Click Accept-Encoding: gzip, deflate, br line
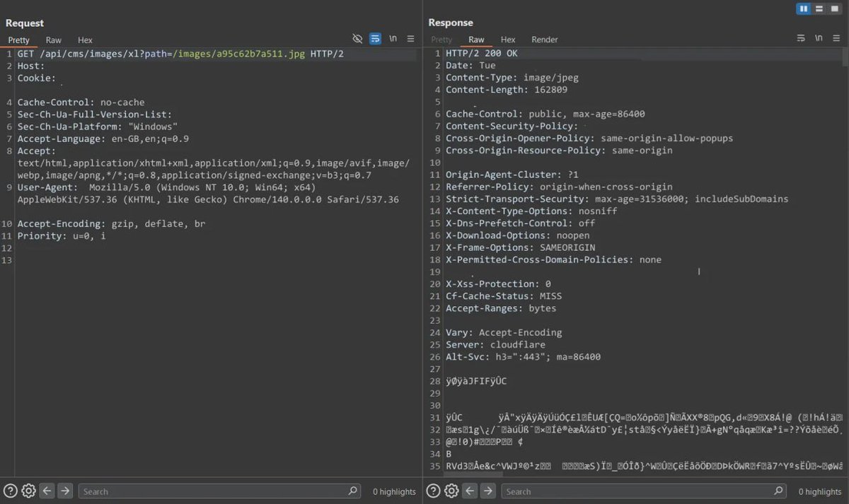 tap(112, 223)
